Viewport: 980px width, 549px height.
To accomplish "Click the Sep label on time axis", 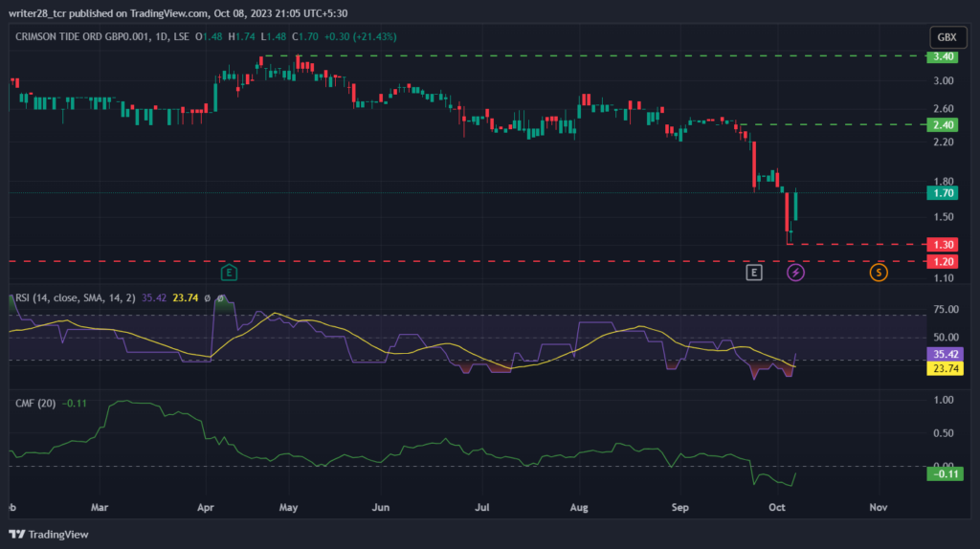I will click(680, 507).
